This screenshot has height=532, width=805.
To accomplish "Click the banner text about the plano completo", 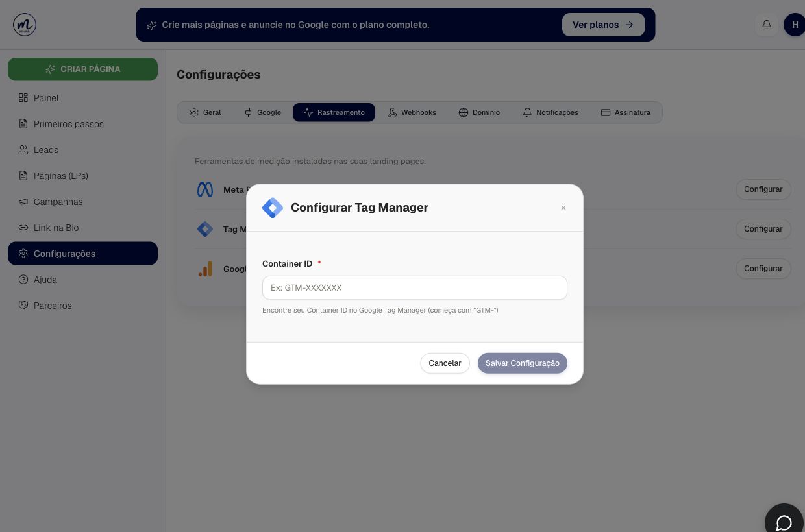I will point(296,25).
